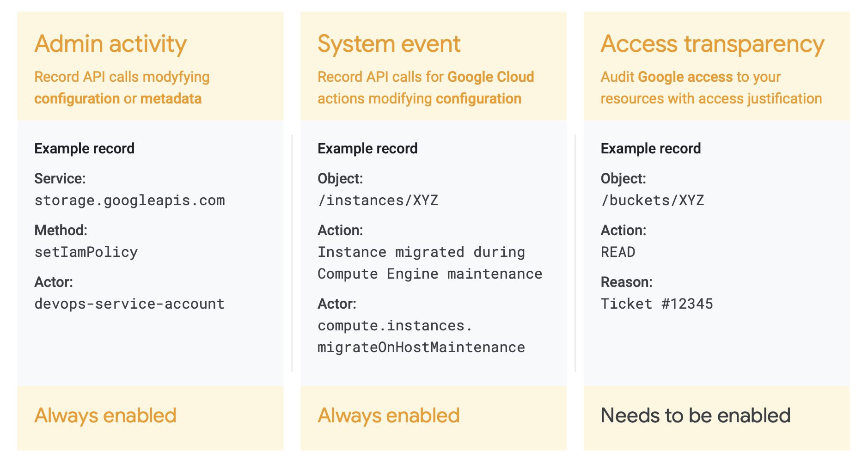
Task: Click the Access transparency heading
Action: point(713,44)
